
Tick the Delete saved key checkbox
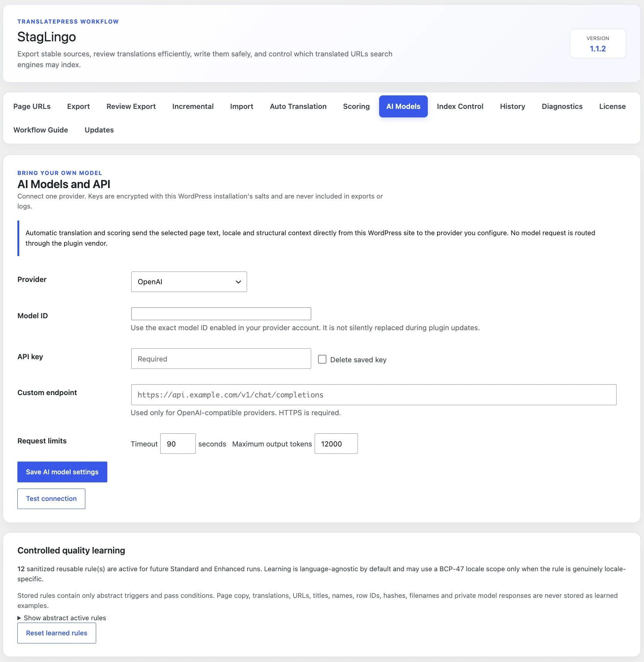[322, 359]
